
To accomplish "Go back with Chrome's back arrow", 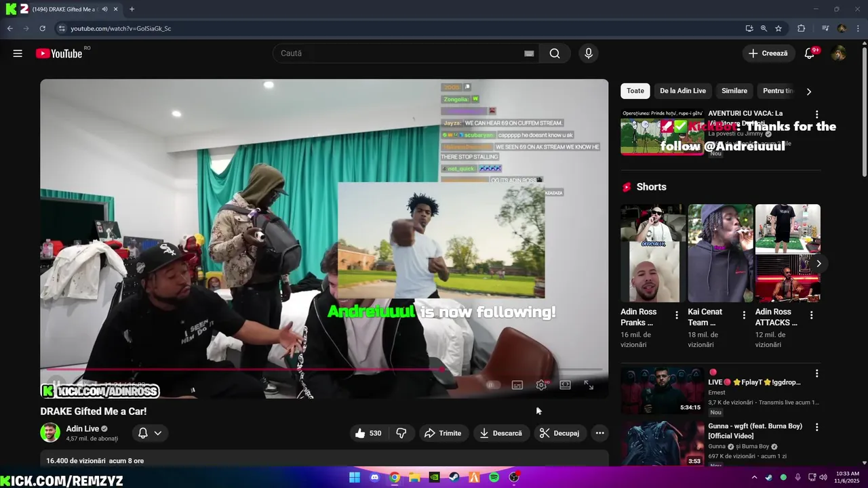I will 9,28.
